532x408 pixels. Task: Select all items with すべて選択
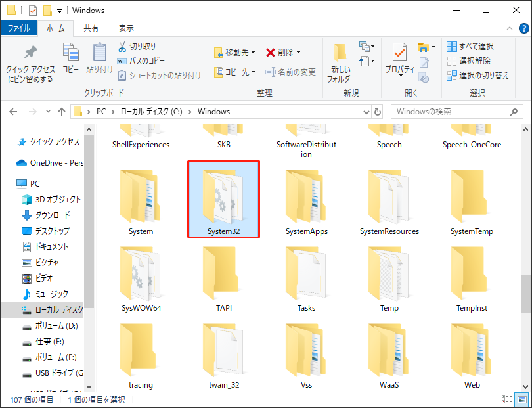tap(470, 47)
